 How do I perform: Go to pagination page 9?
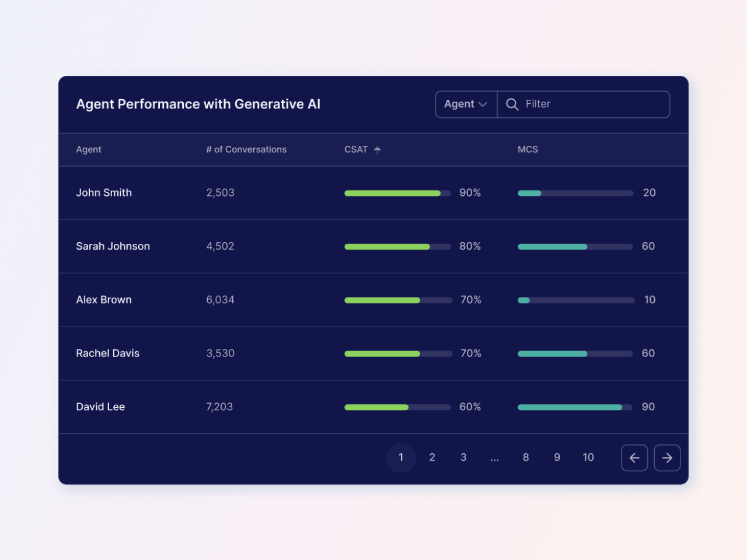coord(557,458)
